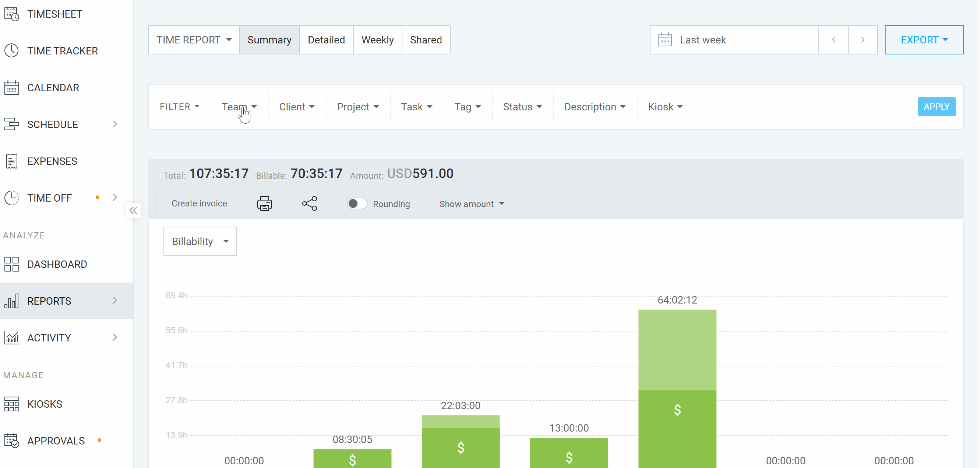The height and width of the screenshot is (468, 980).
Task: Switch to the Weekly tab
Action: click(378, 40)
